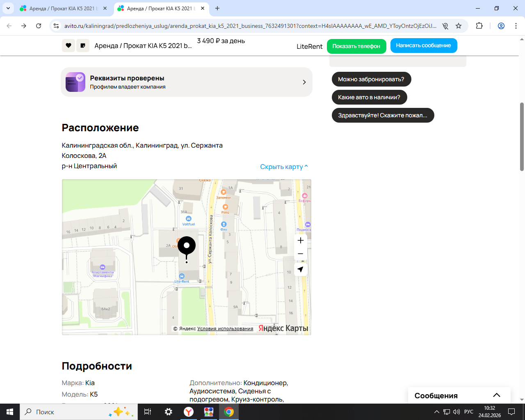Go back to previous page
Image resolution: width=525 pixels, height=420 pixels.
[9, 26]
